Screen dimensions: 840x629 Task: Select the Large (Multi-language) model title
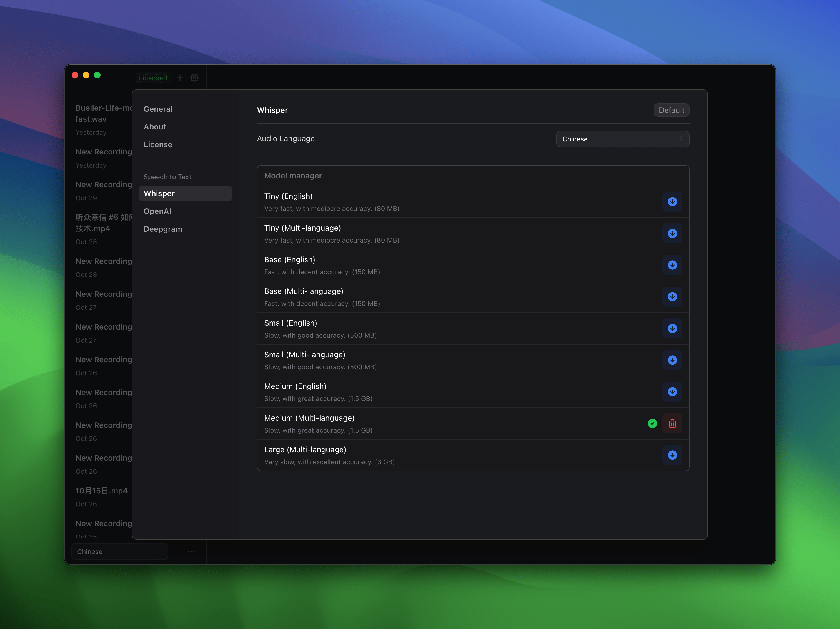(x=305, y=450)
